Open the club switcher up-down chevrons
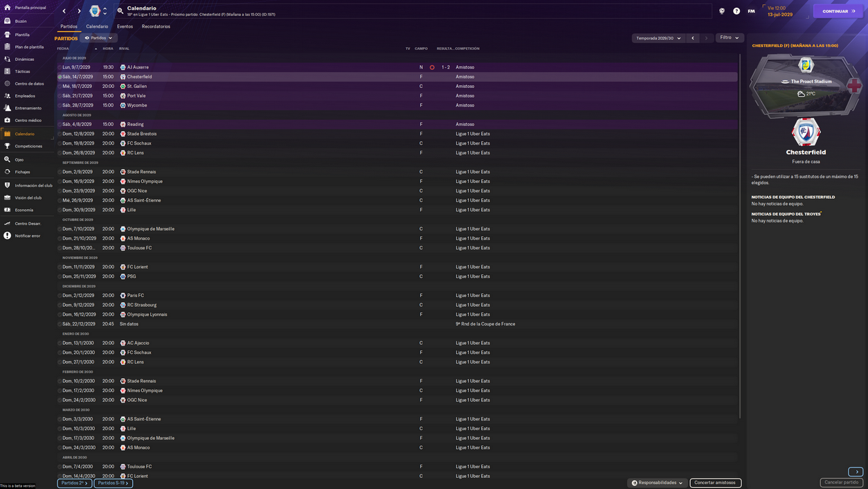The image size is (868, 489). (105, 11)
